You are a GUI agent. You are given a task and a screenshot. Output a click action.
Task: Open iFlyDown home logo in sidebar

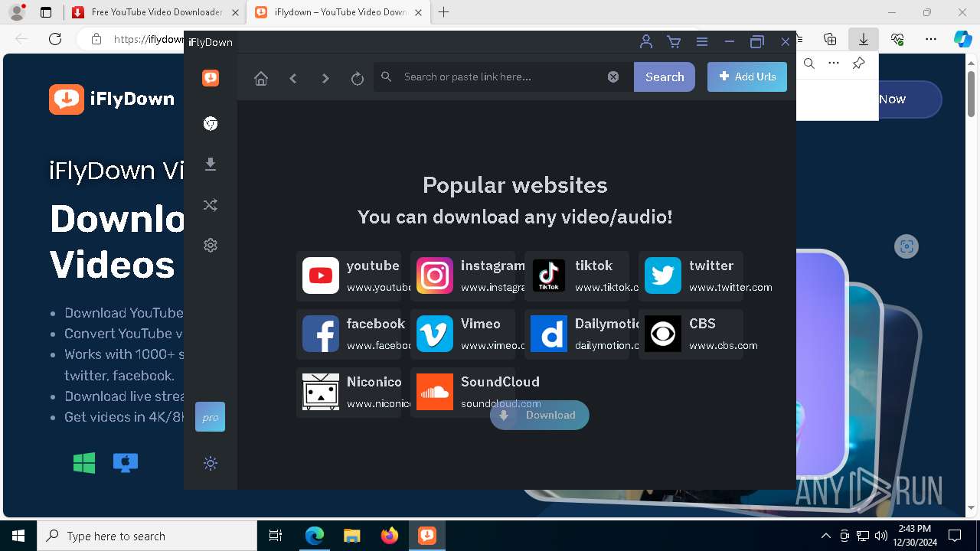[x=211, y=77]
